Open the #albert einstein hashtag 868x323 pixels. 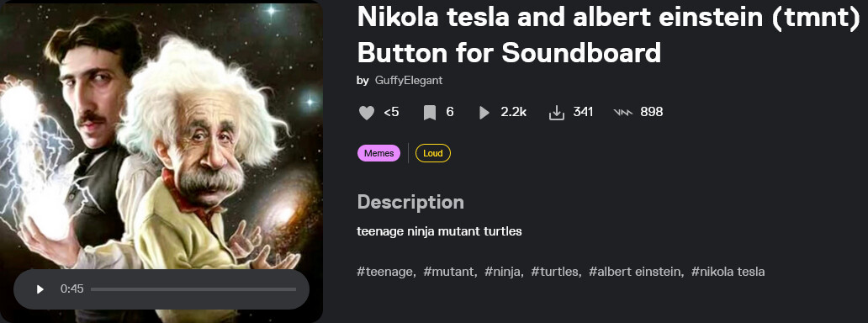pos(636,272)
